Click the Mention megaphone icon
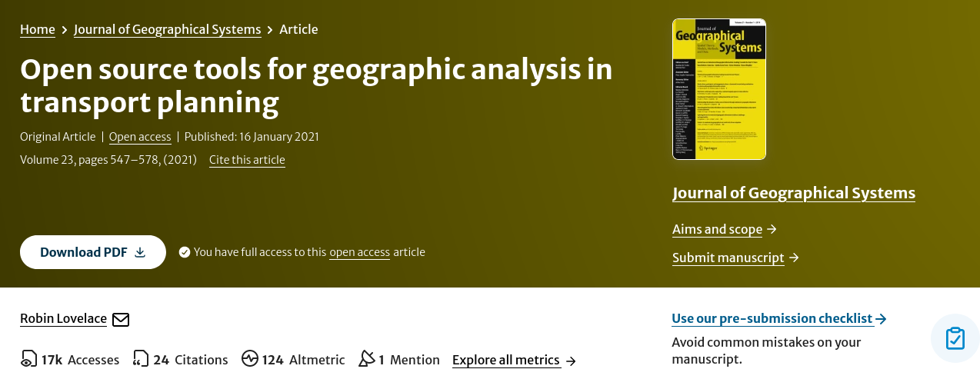The image size is (980, 379). coord(367,359)
